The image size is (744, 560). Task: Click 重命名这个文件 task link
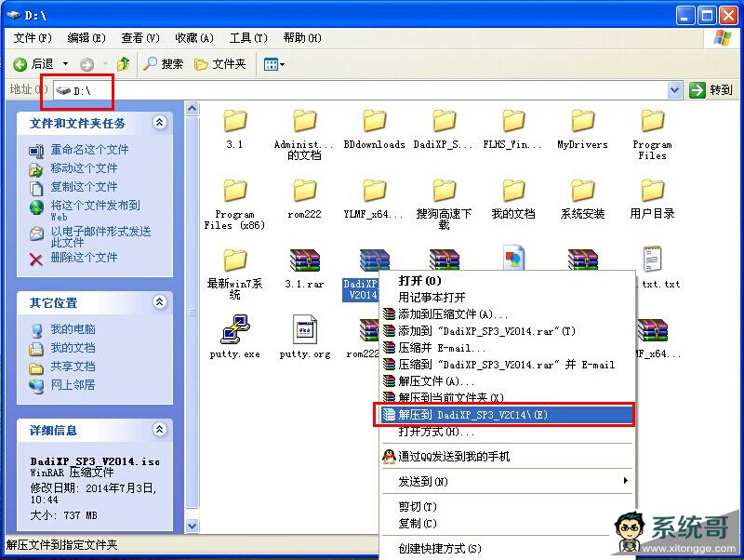[89, 150]
